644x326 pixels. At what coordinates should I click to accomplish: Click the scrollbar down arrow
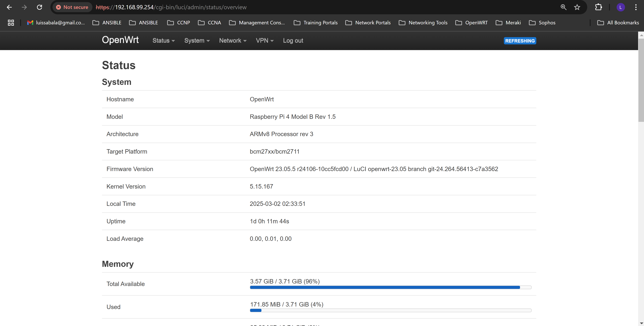641,323
